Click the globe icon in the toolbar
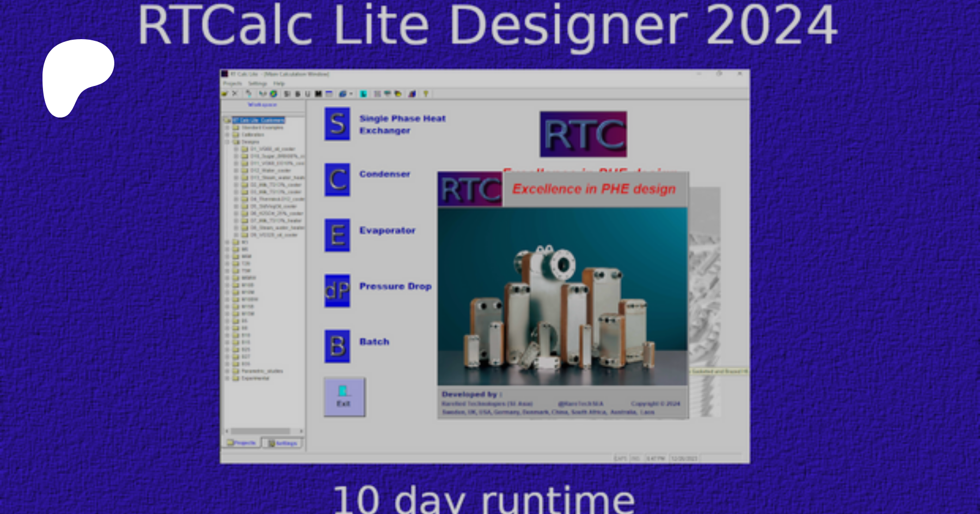 click(273, 94)
